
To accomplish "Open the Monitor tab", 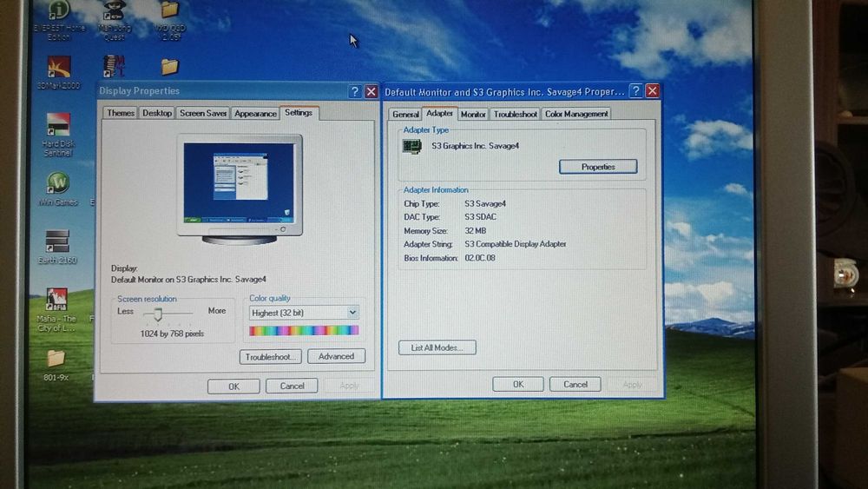I will [473, 114].
